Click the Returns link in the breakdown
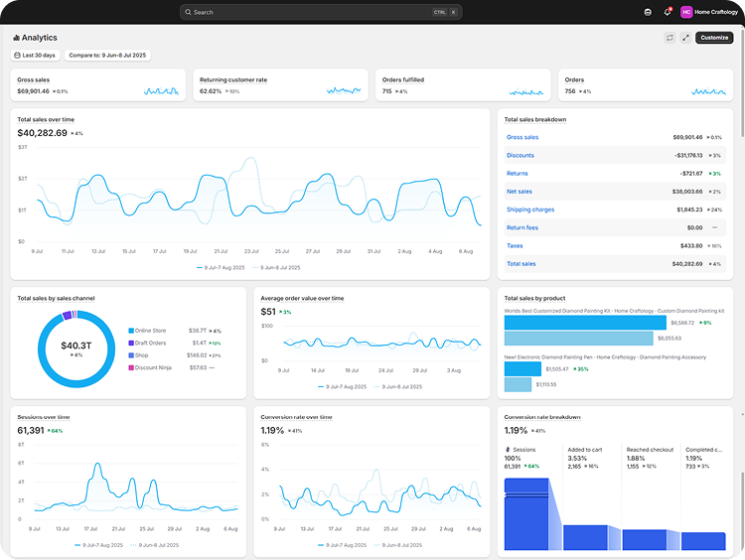Viewport: 745px width, 560px height. [517, 174]
